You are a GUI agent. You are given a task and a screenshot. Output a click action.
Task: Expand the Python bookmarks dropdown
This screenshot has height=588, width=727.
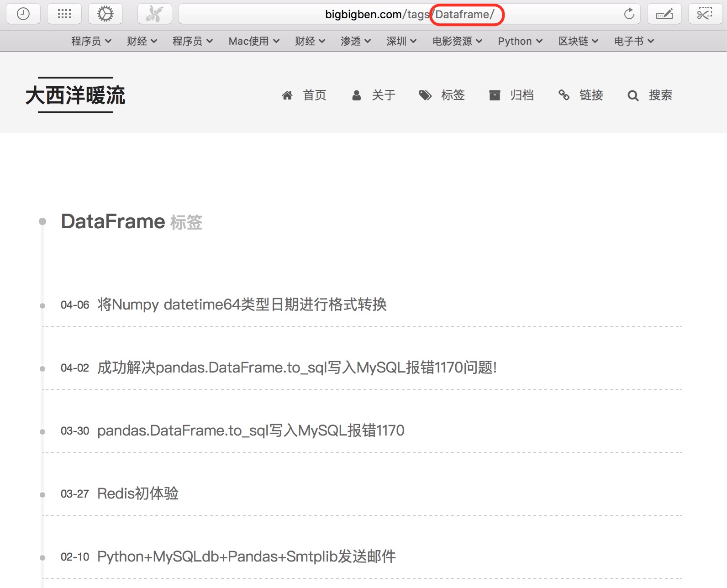click(520, 42)
